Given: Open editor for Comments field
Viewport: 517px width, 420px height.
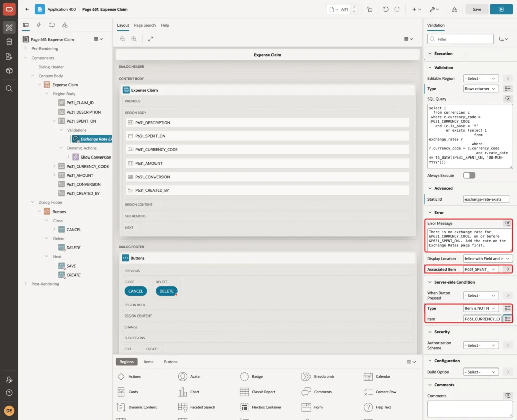Looking at the screenshot, I should 508,396.
